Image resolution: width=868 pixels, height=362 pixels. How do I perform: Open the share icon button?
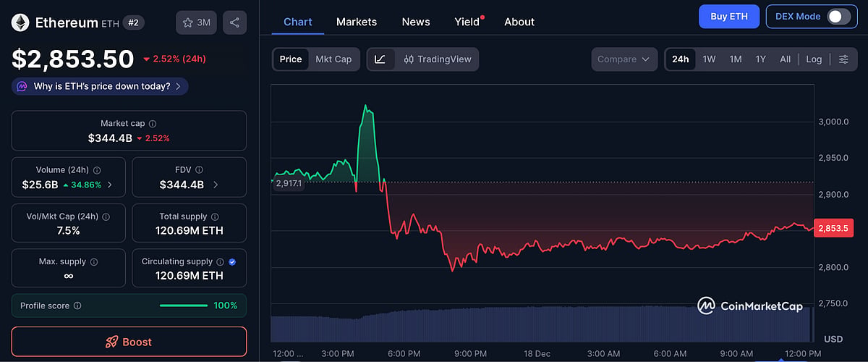point(234,22)
